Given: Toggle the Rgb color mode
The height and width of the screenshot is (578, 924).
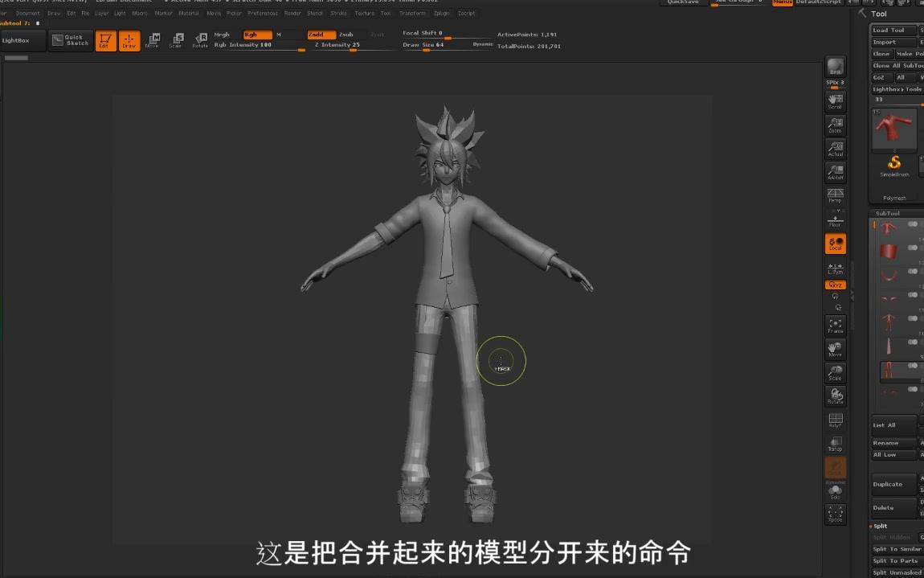Looking at the screenshot, I should pyautogui.click(x=258, y=35).
